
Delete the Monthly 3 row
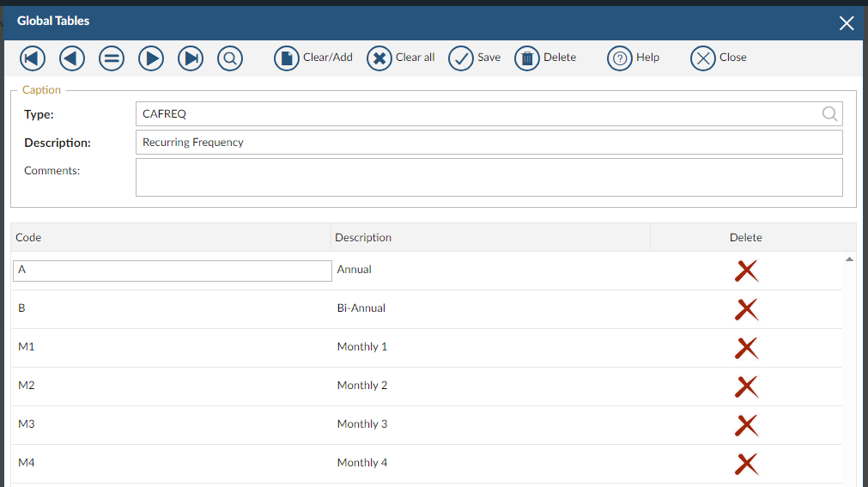click(746, 425)
